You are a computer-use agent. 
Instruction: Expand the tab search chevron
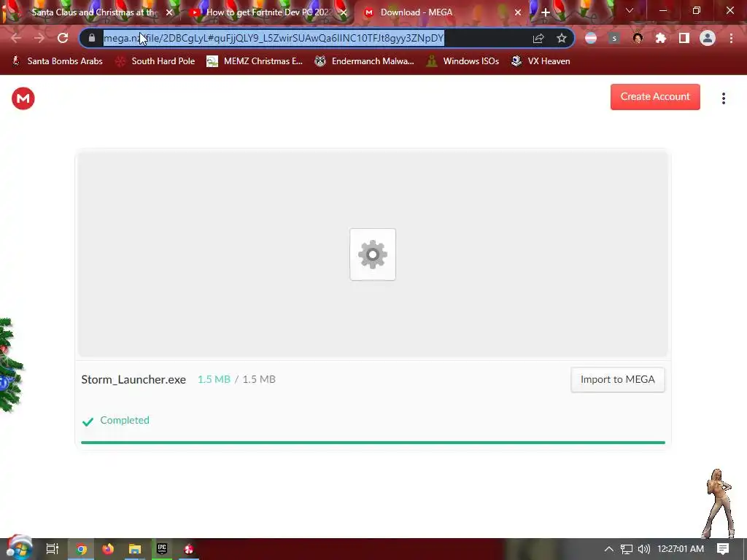(630, 10)
